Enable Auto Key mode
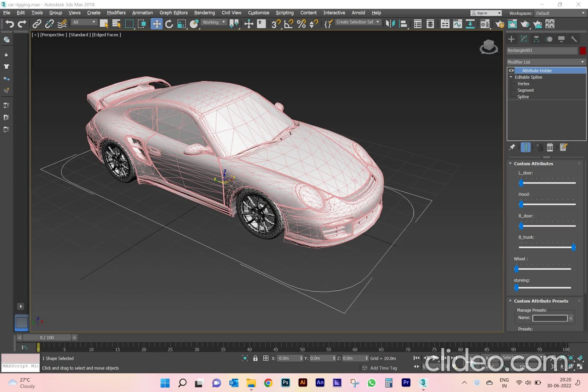The width and height of the screenshot is (588, 392). point(490,358)
